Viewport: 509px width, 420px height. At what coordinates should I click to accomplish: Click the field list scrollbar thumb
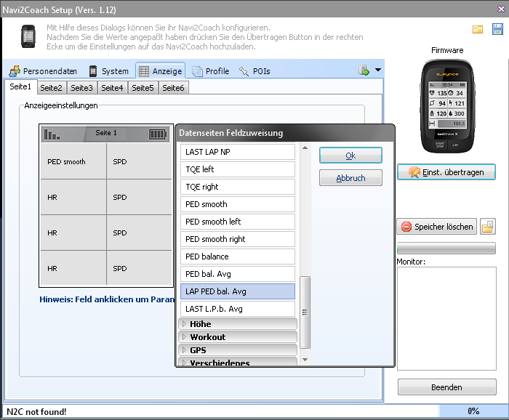coord(305,312)
